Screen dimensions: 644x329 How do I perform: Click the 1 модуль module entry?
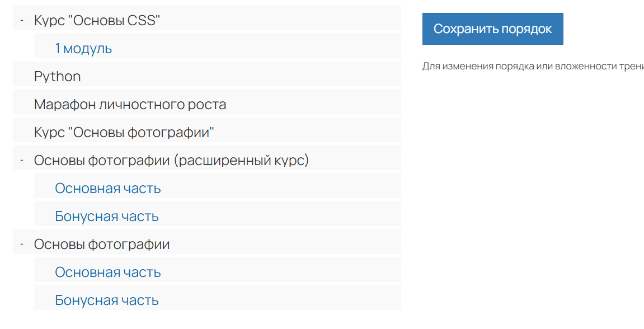click(83, 48)
